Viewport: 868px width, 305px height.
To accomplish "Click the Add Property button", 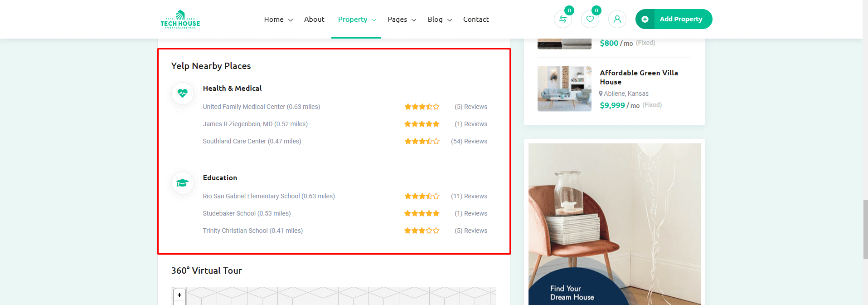I will click(x=674, y=19).
